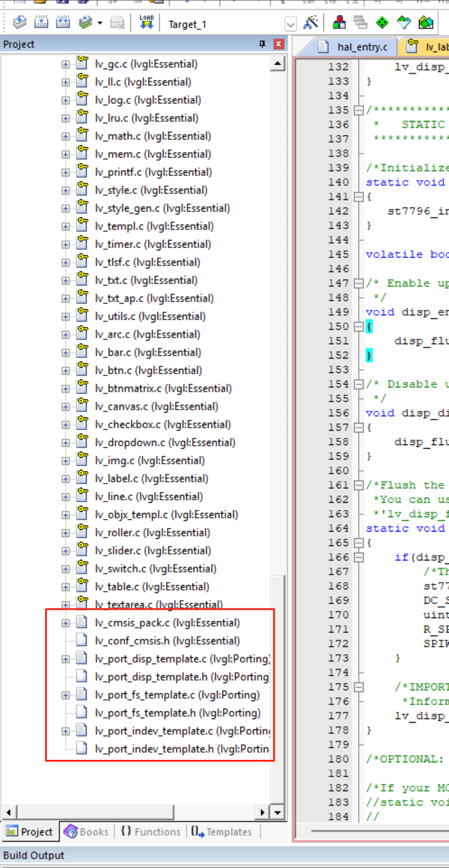This screenshot has height=868, width=449.
Task: Click the Project tree scroll-up arrow
Action: (277, 64)
